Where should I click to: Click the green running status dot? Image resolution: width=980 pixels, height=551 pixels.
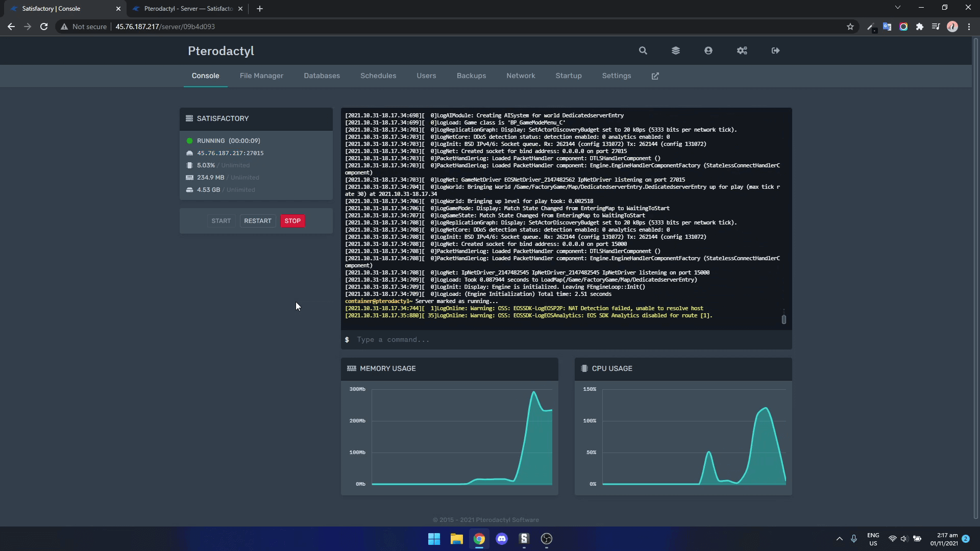189,141
